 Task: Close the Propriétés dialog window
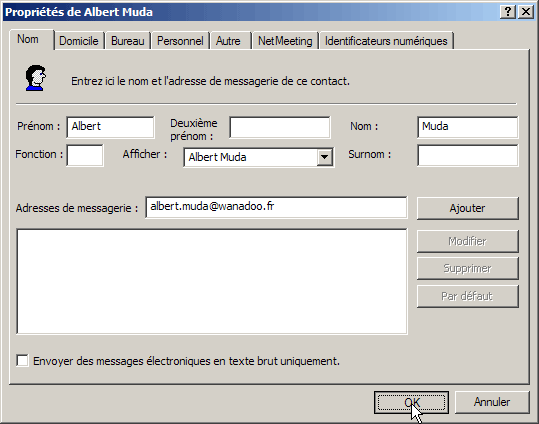coord(526,12)
